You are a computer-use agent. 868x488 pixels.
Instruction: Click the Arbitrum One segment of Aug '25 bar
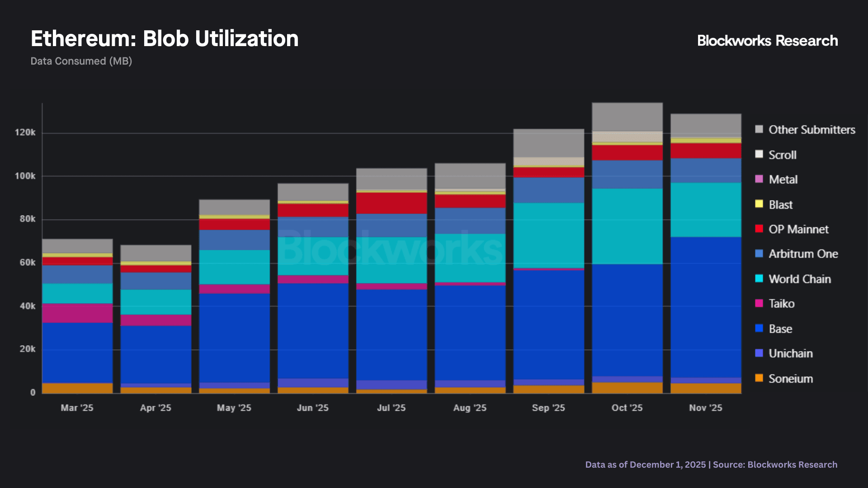470,221
